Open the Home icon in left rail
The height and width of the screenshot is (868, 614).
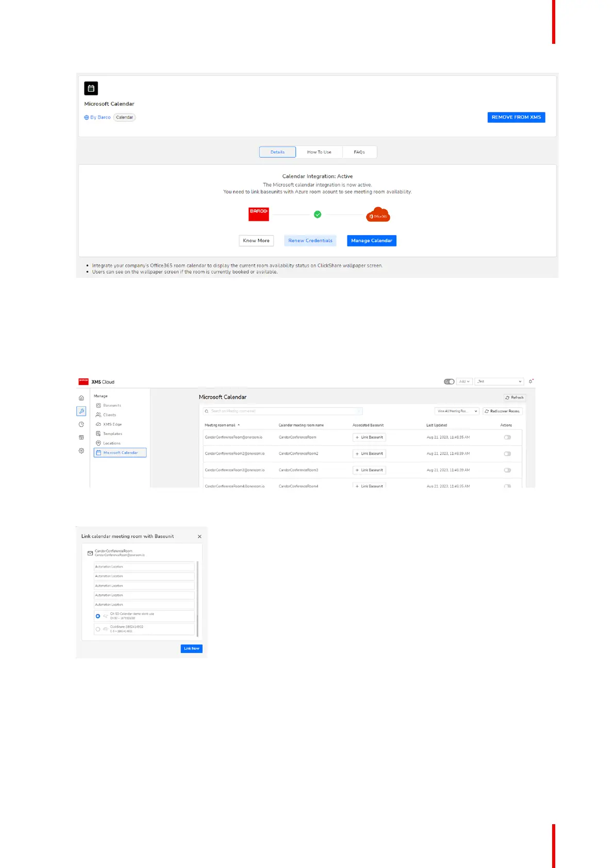click(x=81, y=398)
